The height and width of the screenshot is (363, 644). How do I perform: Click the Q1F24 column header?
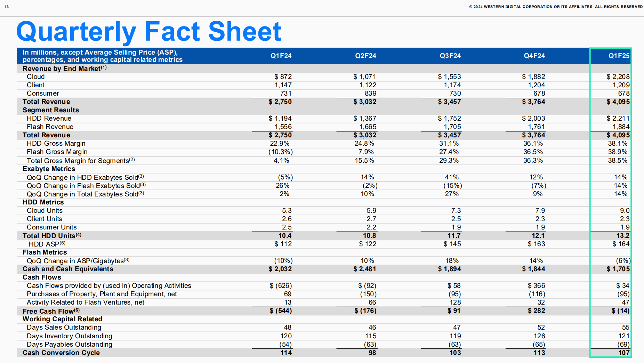[x=281, y=56]
